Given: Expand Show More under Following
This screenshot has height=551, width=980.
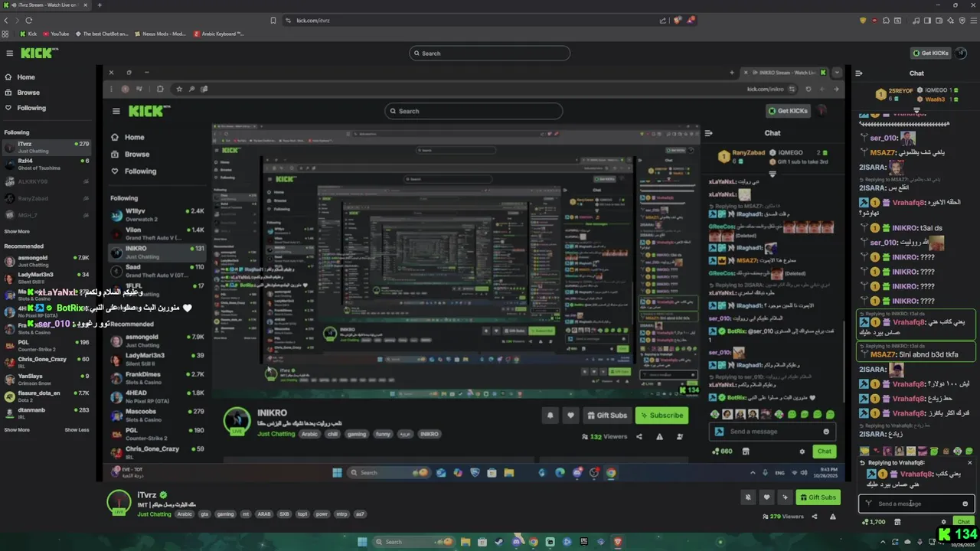Looking at the screenshot, I should tap(17, 231).
